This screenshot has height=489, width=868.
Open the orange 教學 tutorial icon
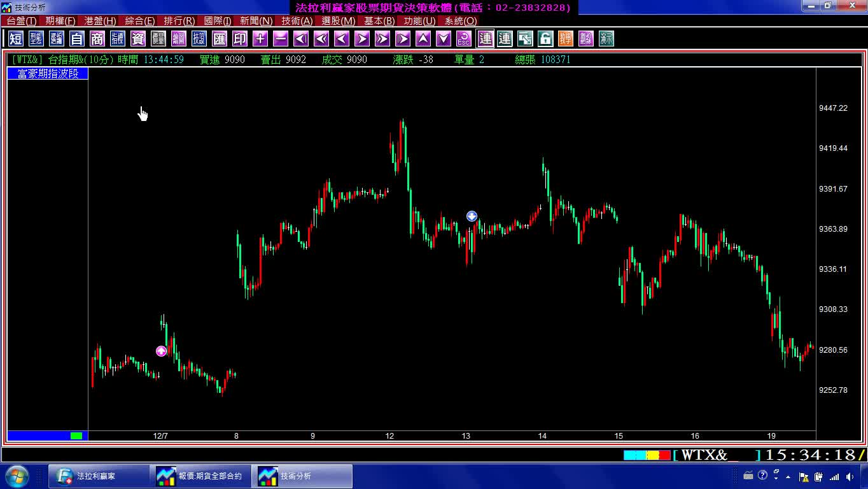pos(566,39)
